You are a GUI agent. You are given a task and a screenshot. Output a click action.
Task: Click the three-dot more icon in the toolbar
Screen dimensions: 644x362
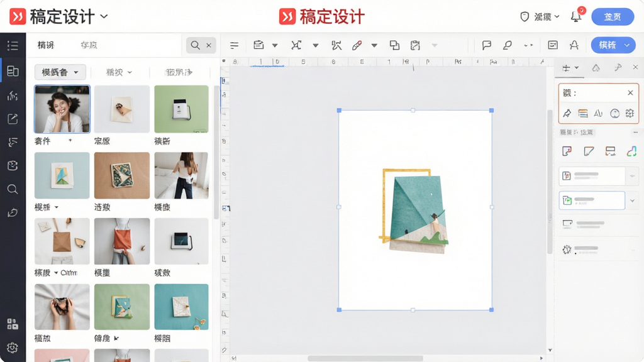tap(528, 45)
